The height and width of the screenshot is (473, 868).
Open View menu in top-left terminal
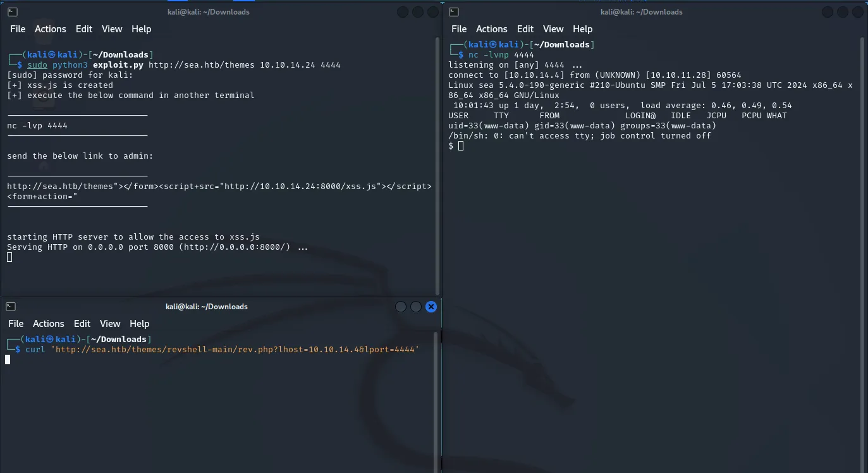112,29
